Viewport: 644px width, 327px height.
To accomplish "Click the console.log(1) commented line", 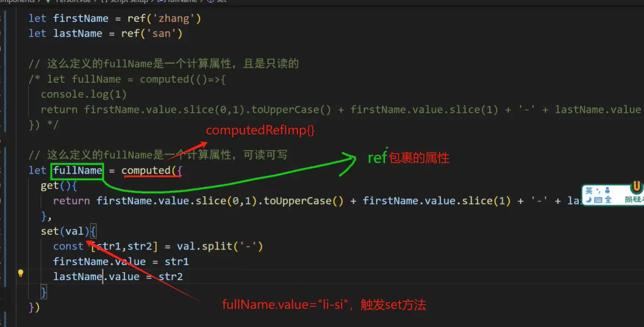I will 84,94.
